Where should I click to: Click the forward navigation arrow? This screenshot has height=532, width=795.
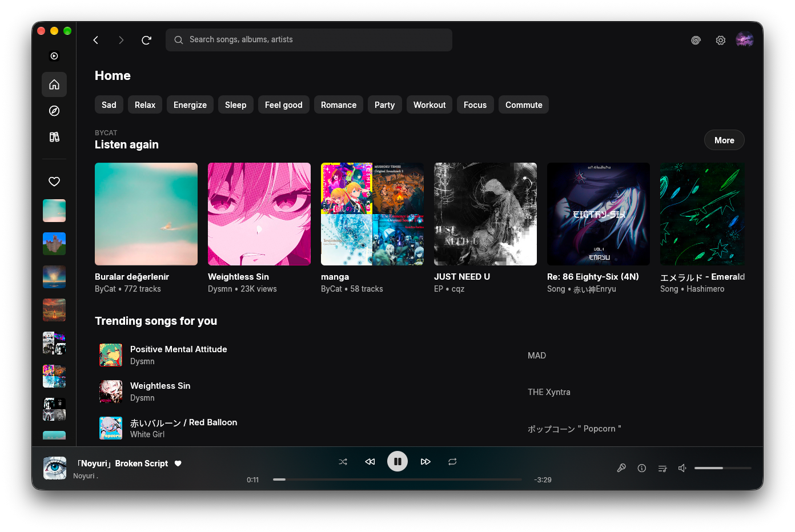tap(121, 40)
